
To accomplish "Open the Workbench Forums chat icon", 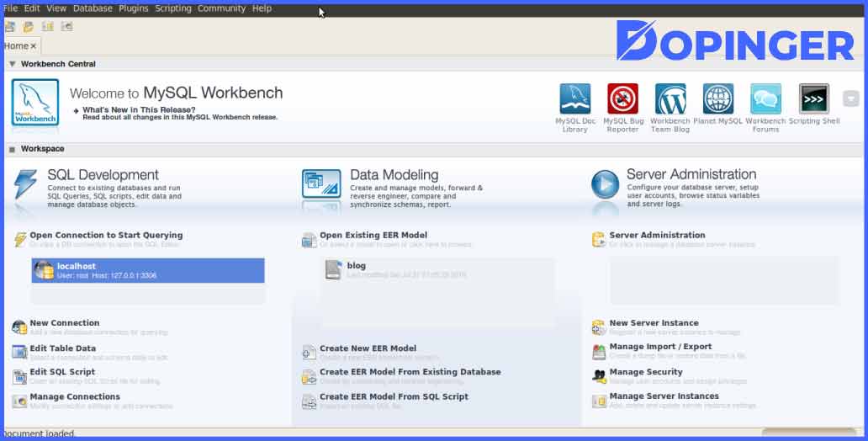I will [765, 98].
